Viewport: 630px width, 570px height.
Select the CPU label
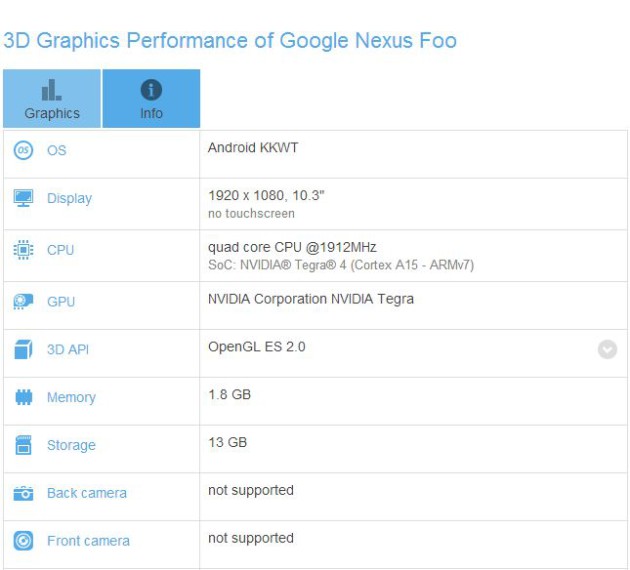[x=60, y=250]
